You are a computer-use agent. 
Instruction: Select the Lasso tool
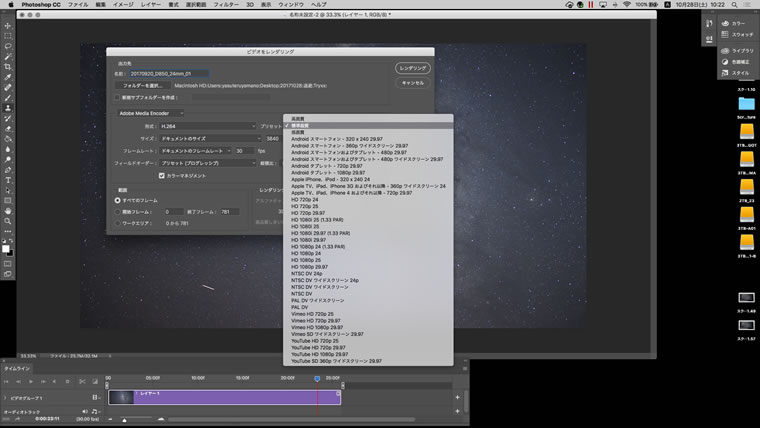[x=8, y=46]
